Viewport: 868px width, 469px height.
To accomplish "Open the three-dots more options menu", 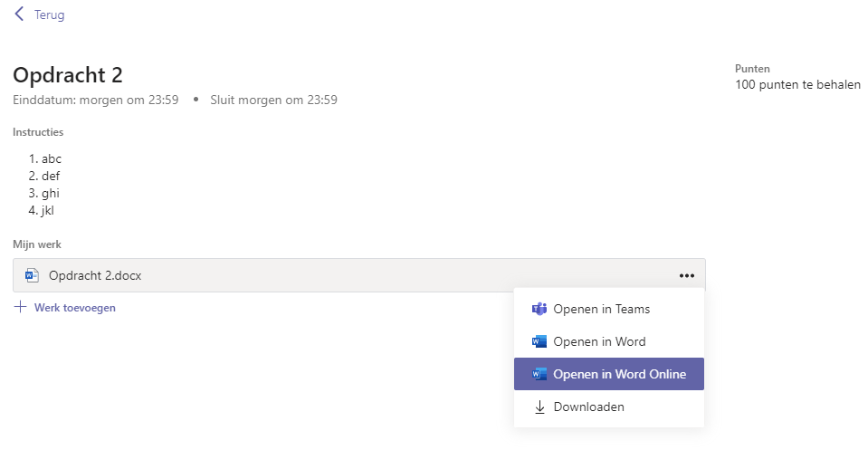I will pos(686,275).
